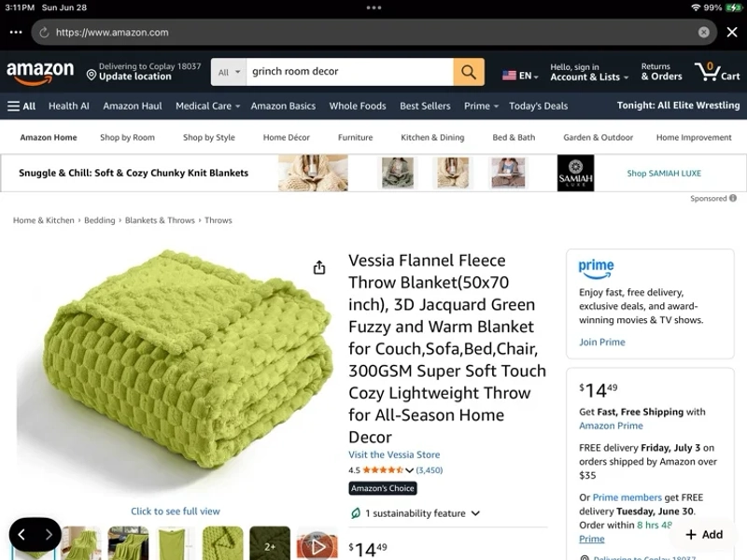Click the grinch room decor search field

(349, 72)
